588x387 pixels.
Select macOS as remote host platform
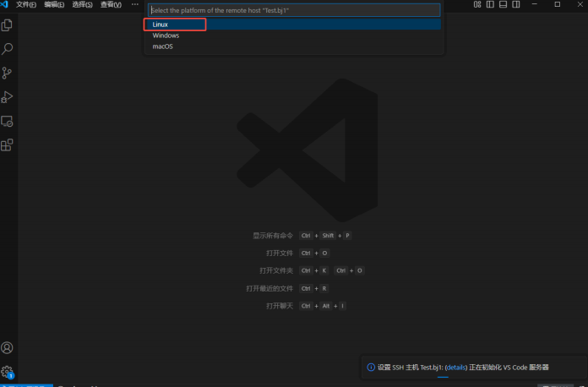tap(293, 46)
